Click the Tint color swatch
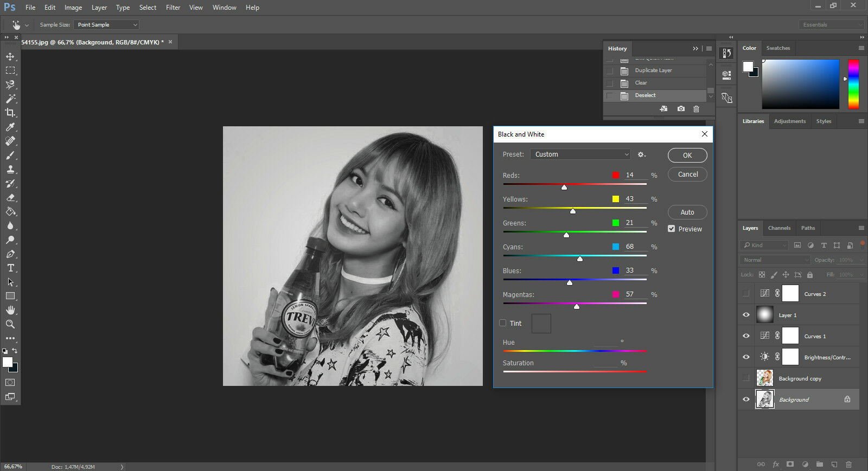This screenshot has height=471, width=868. (541, 324)
